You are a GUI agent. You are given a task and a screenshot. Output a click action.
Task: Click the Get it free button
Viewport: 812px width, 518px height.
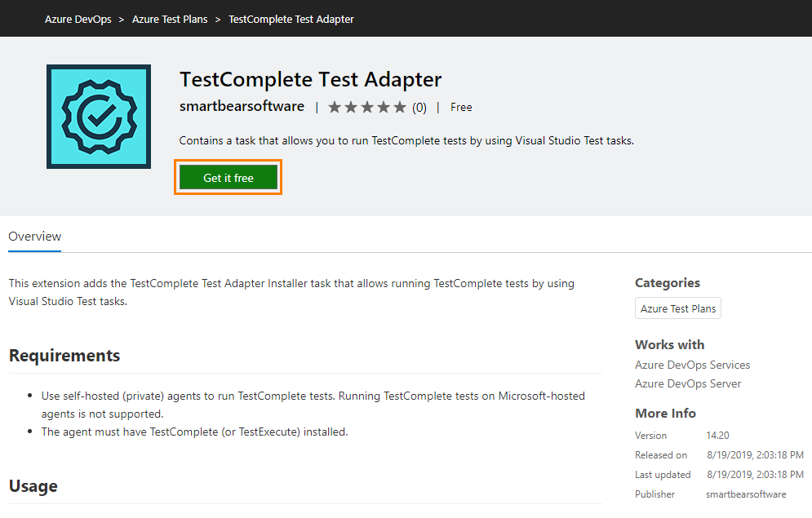228,177
